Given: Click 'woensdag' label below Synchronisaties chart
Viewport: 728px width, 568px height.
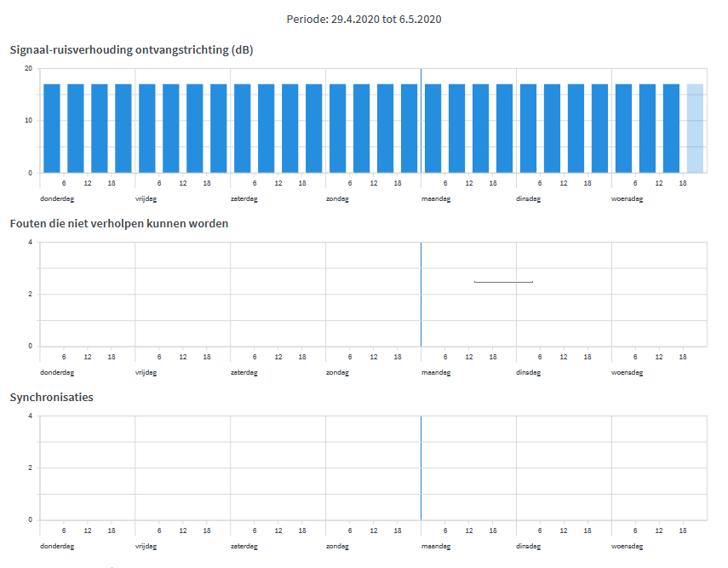Looking at the screenshot, I should [x=627, y=546].
